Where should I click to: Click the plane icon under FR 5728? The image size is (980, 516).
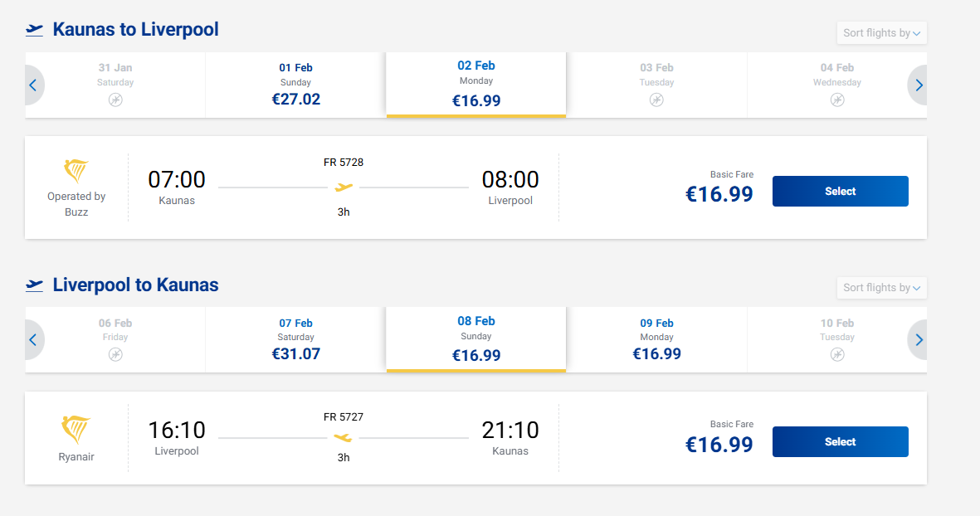coord(344,187)
